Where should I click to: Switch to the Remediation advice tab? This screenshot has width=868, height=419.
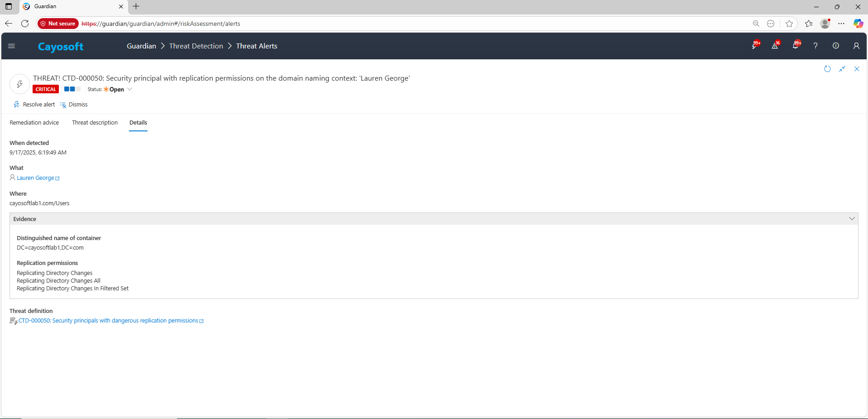(x=34, y=123)
